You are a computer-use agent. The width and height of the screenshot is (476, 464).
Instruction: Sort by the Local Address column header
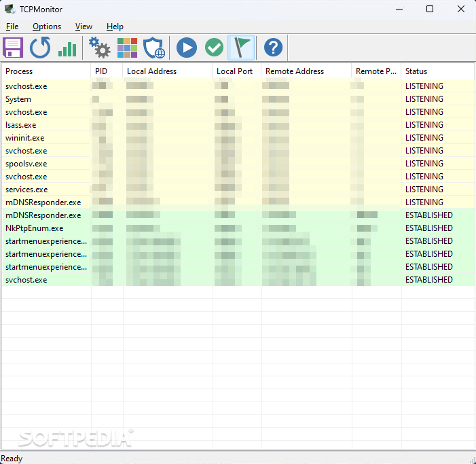coord(167,71)
